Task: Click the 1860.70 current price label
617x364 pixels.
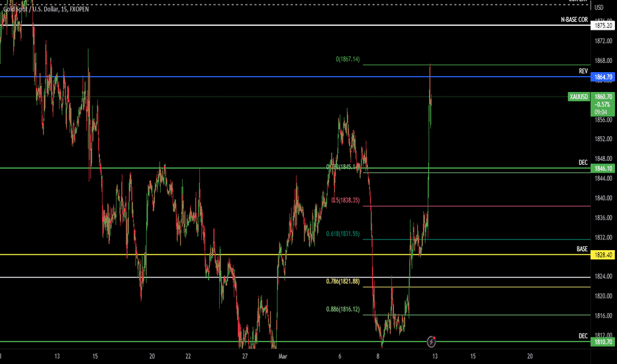Action: click(x=603, y=97)
